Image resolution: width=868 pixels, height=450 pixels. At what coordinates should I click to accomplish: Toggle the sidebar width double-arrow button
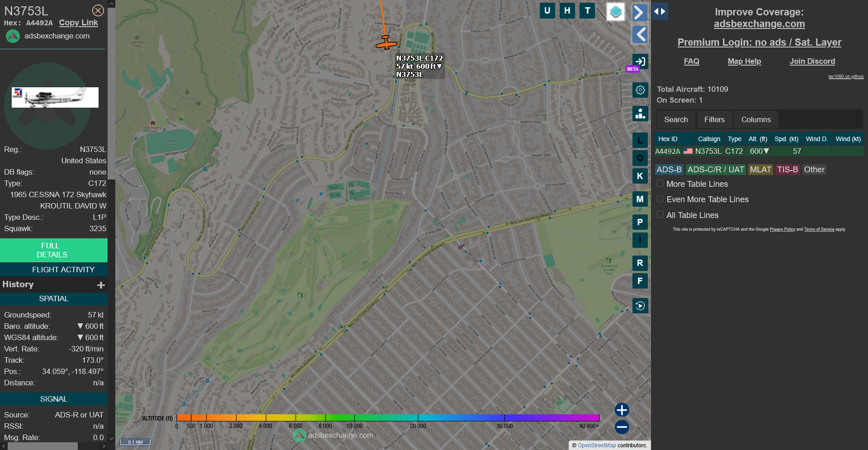660,11
